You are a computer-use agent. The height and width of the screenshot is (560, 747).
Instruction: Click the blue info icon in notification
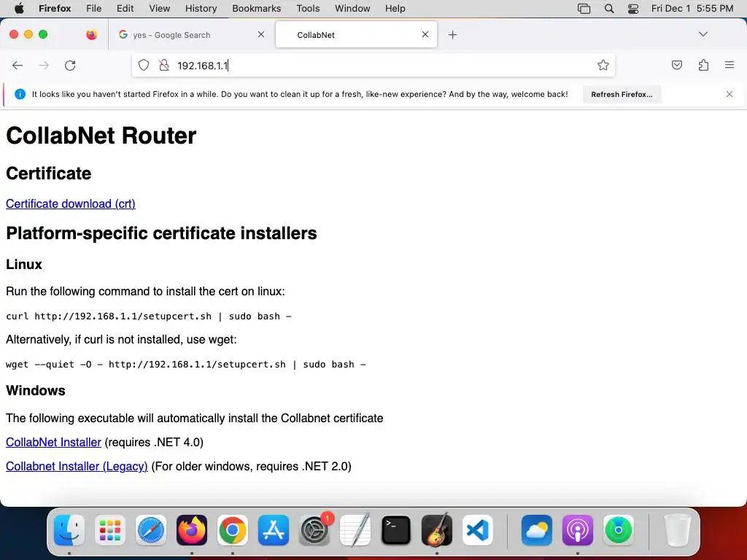click(x=20, y=94)
